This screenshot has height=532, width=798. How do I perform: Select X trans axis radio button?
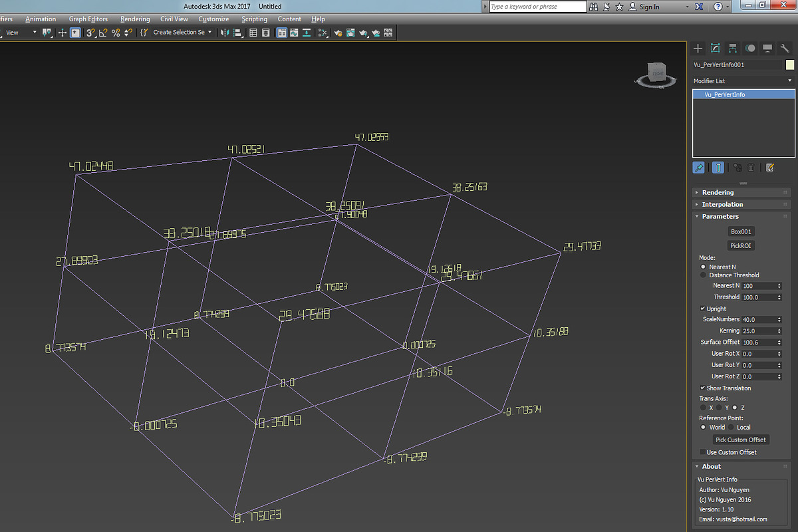(x=704, y=407)
